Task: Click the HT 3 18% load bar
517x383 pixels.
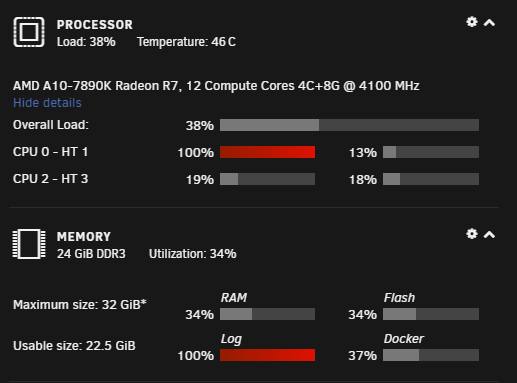Action: (431, 179)
